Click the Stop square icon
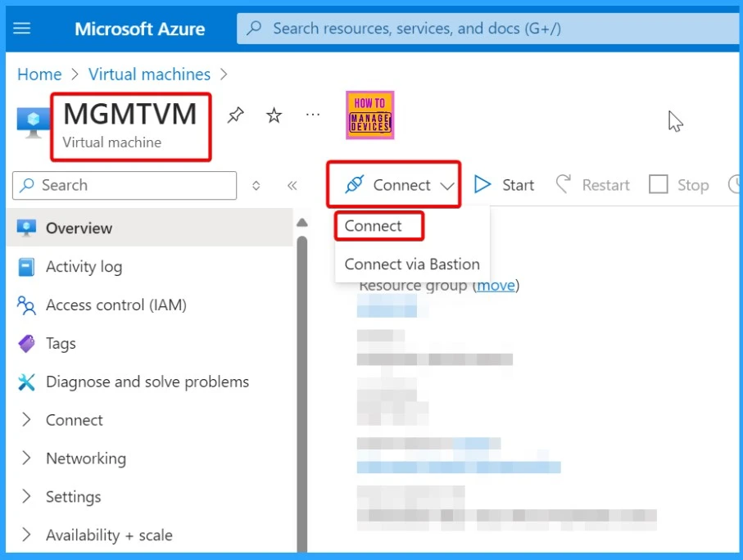The height and width of the screenshot is (560, 743). [x=658, y=184]
